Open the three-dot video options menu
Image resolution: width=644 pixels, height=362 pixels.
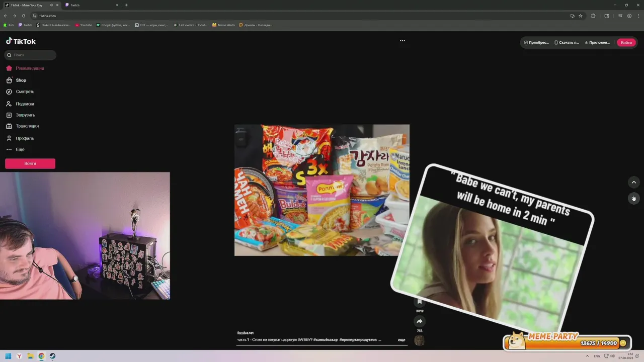click(403, 41)
